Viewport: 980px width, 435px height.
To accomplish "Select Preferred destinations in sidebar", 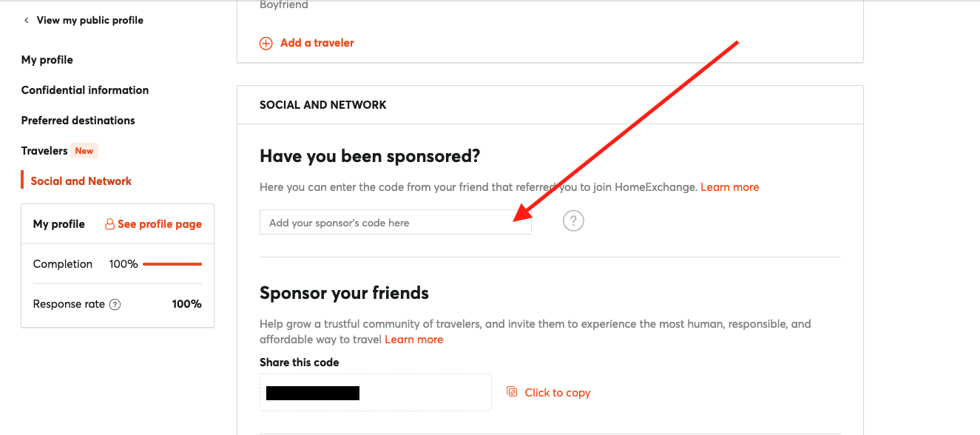I will (78, 121).
